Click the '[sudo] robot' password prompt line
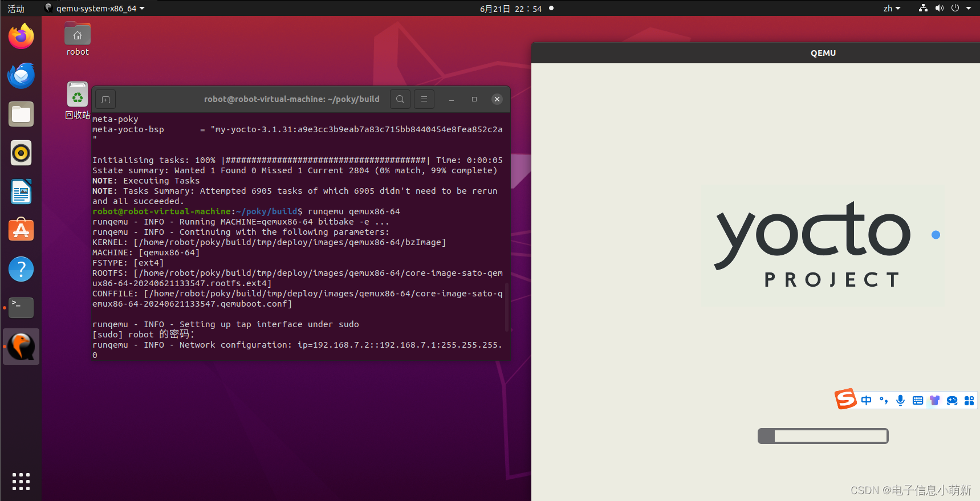 point(144,335)
